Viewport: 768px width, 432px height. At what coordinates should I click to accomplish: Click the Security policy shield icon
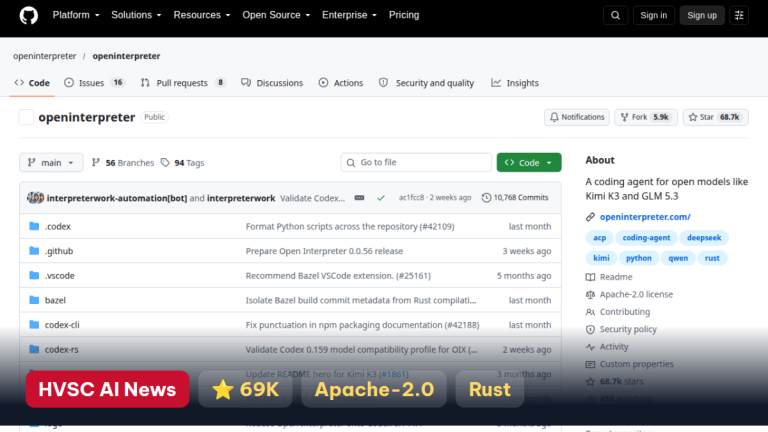point(590,330)
